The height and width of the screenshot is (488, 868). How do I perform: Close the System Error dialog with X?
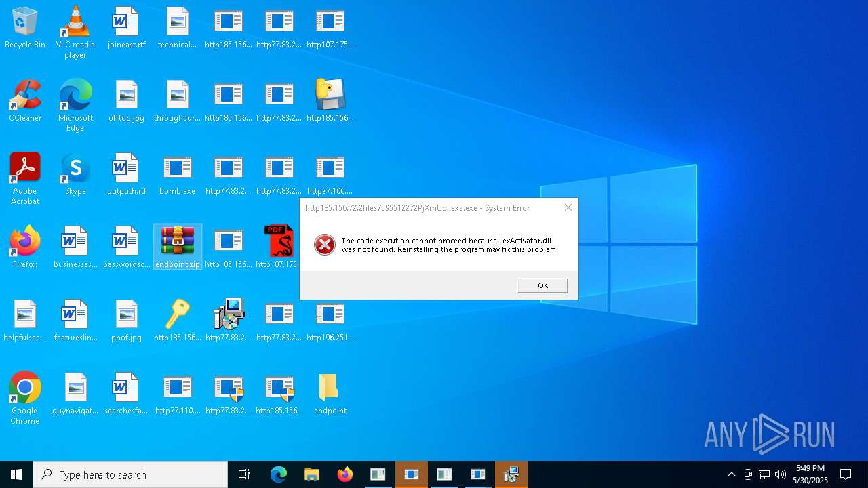pos(568,207)
